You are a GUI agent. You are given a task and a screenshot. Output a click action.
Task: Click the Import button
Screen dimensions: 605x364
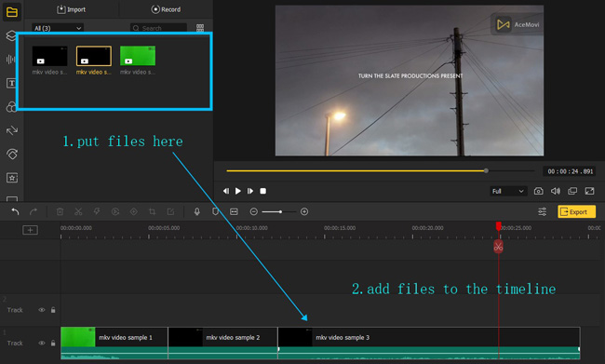click(72, 9)
